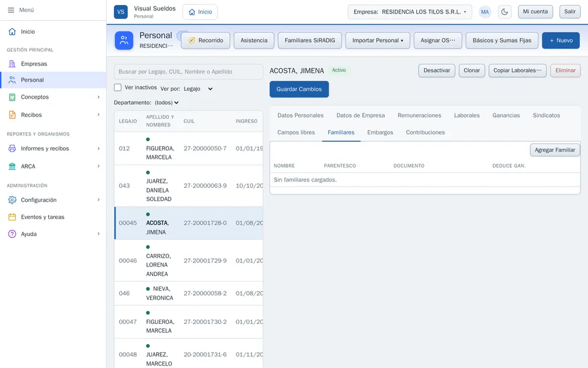The height and width of the screenshot is (368, 588).
Task: Open the Ganancias tab
Action: [x=506, y=115]
